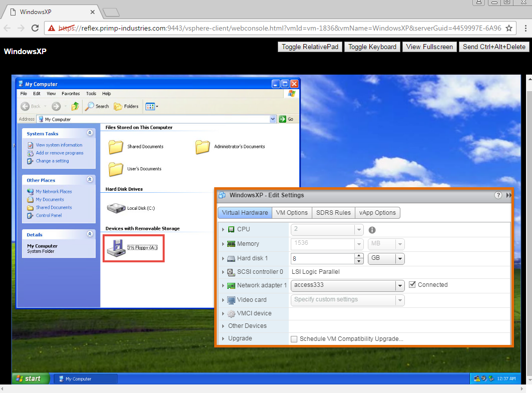
Task: Reload the browser page
Action: point(35,28)
